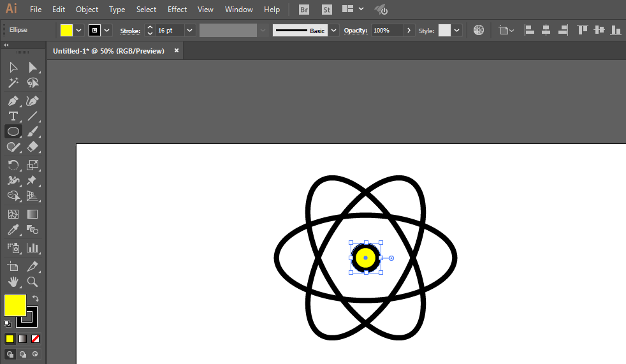Close the Untitled-1 document tab

(177, 51)
